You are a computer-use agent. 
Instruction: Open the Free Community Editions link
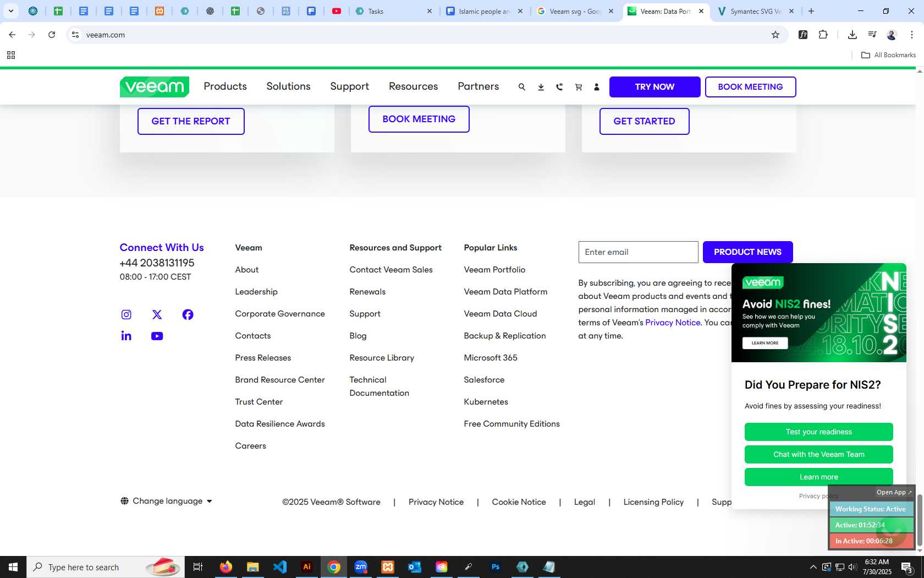(512, 424)
